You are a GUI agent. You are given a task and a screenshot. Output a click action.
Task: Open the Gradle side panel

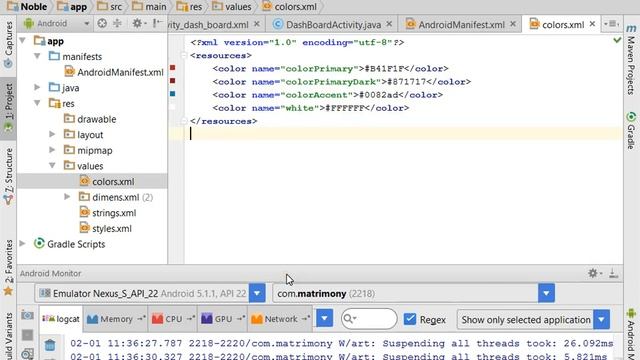tap(631, 131)
